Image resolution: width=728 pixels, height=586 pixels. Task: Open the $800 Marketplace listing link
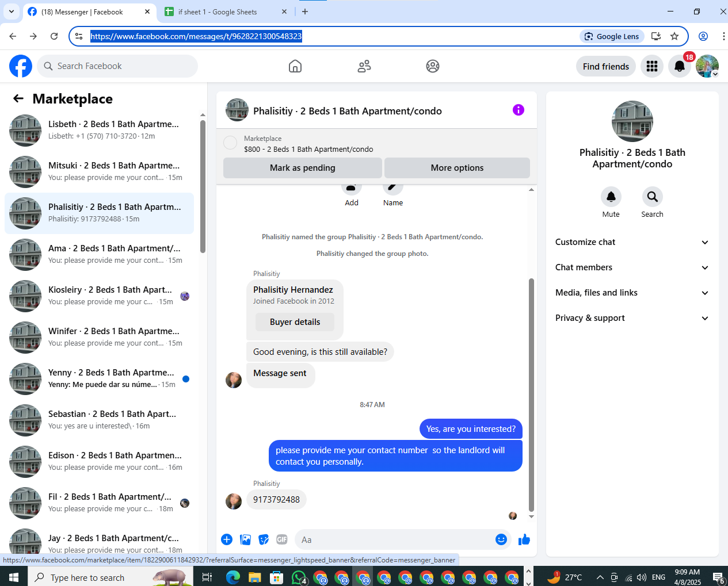click(x=308, y=149)
